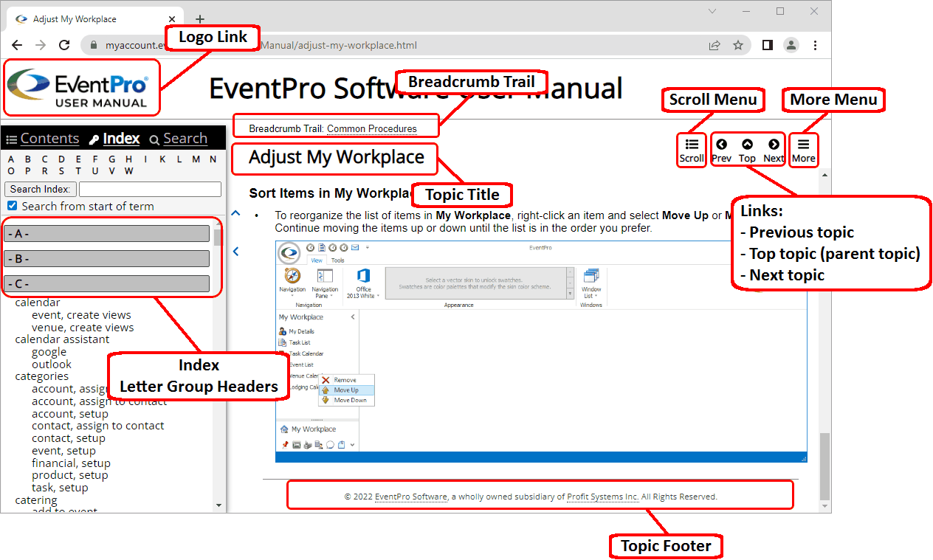This screenshot has height=560, width=933.
Task: Open the browser share icon
Action: coord(715,45)
